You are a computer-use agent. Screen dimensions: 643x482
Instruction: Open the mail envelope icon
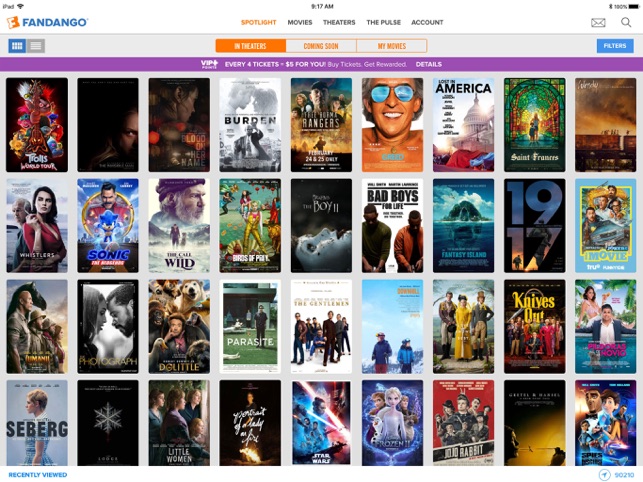pyautogui.click(x=598, y=23)
